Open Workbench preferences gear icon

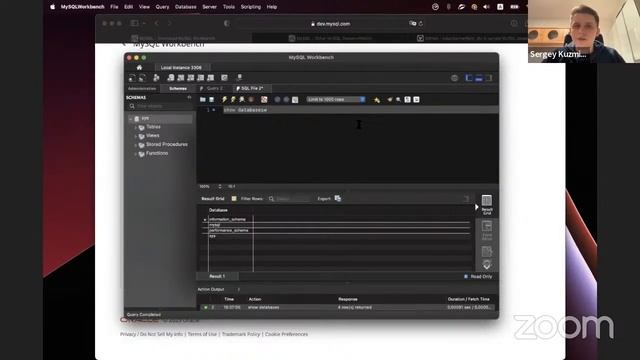[x=454, y=78]
